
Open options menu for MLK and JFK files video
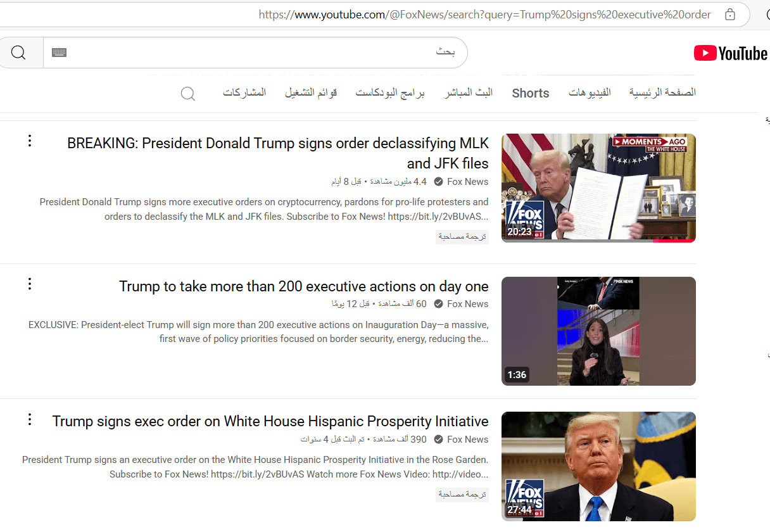point(29,141)
